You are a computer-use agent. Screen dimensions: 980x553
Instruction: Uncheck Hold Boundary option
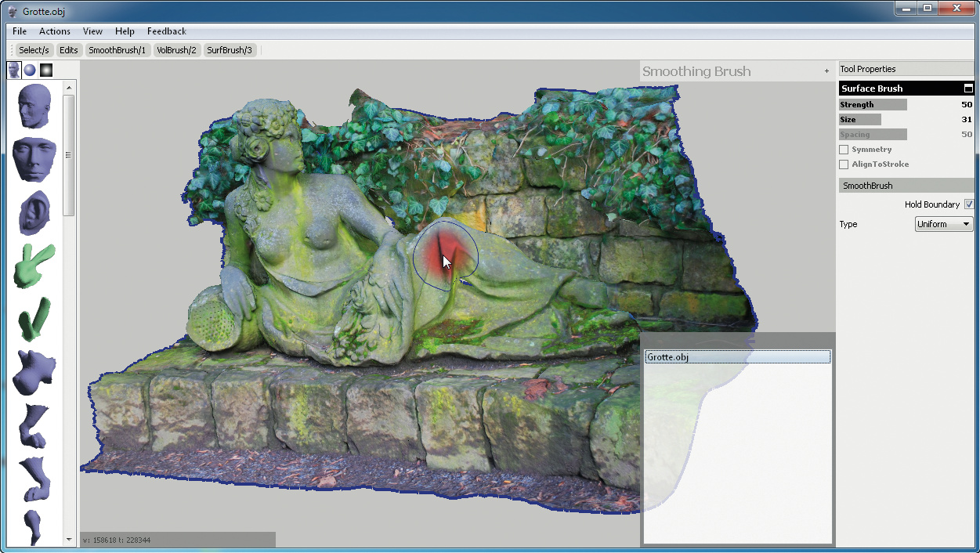click(x=969, y=204)
